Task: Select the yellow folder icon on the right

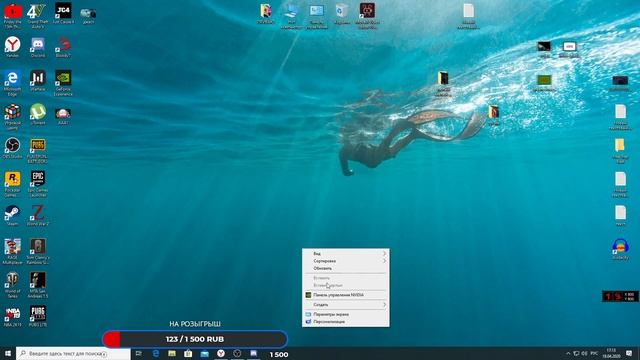Action: click(x=620, y=151)
